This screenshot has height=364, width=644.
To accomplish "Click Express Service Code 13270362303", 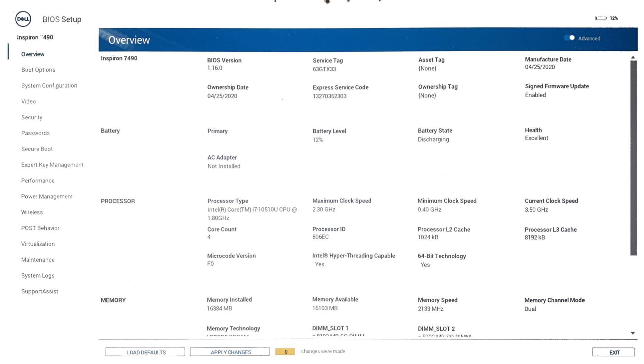I will tap(329, 96).
